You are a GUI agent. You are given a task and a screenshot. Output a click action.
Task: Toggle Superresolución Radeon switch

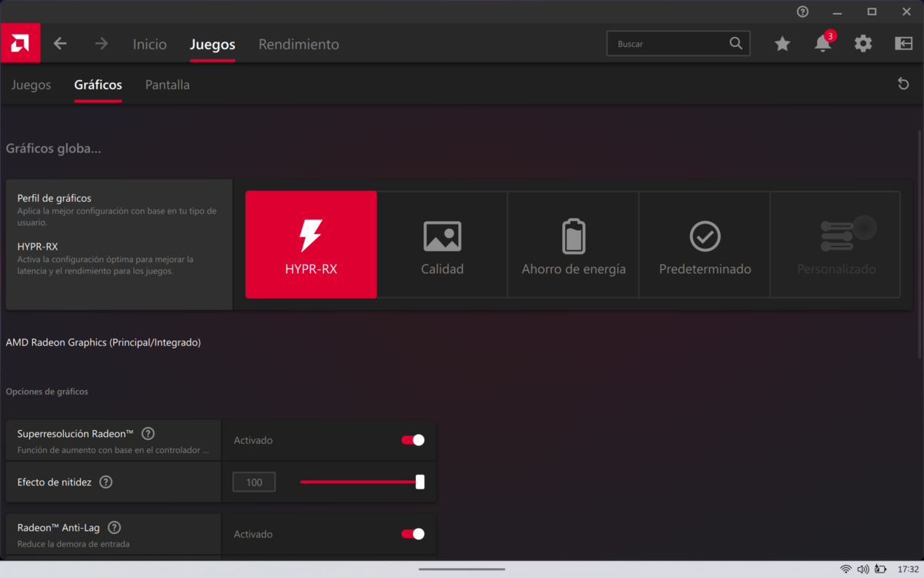tap(413, 440)
